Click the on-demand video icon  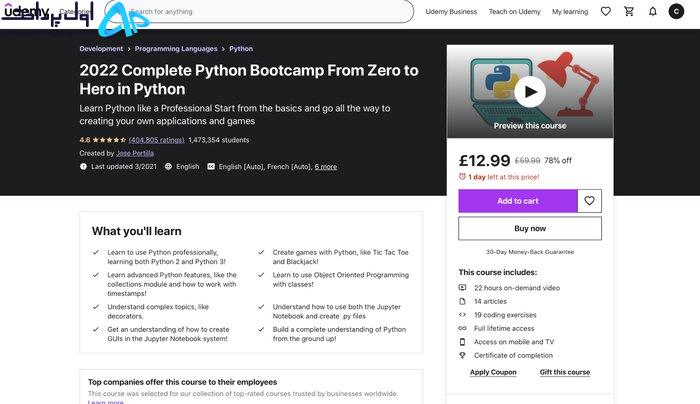point(462,288)
